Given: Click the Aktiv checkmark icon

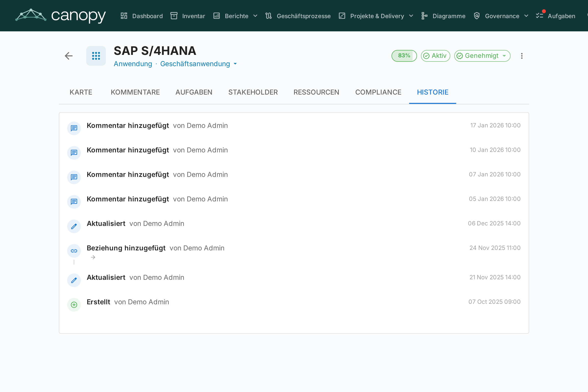Looking at the screenshot, I should click(x=426, y=56).
